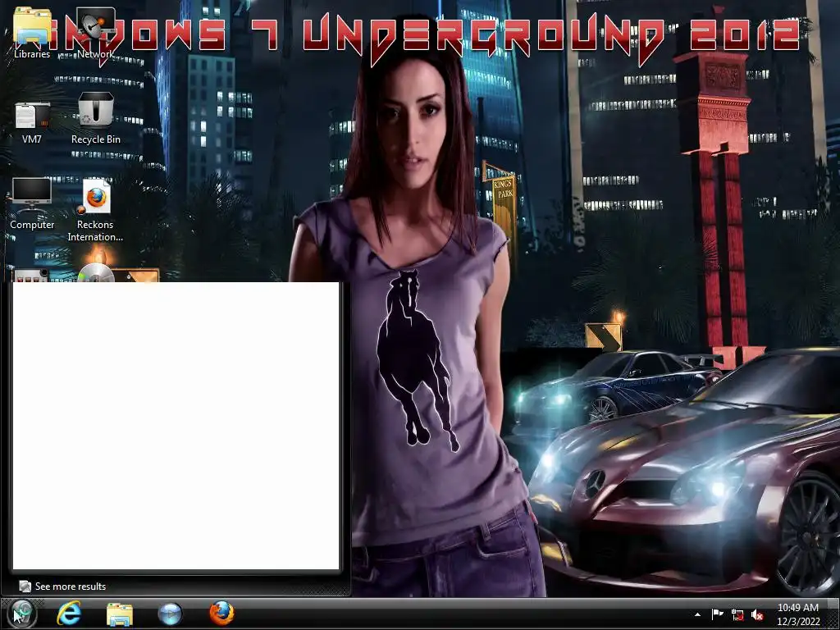Open the Reckons Internation... Firefox shortcut
Image resolution: width=840 pixels, height=630 pixels.
click(x=95, y=210)
